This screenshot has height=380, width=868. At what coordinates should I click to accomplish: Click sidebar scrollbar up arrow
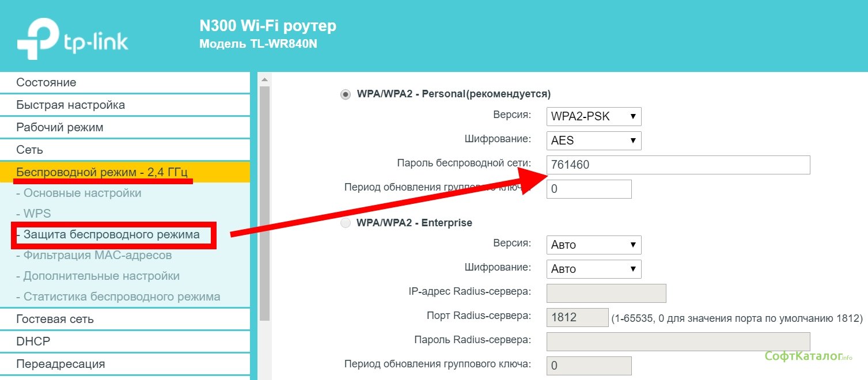point(264,79)
